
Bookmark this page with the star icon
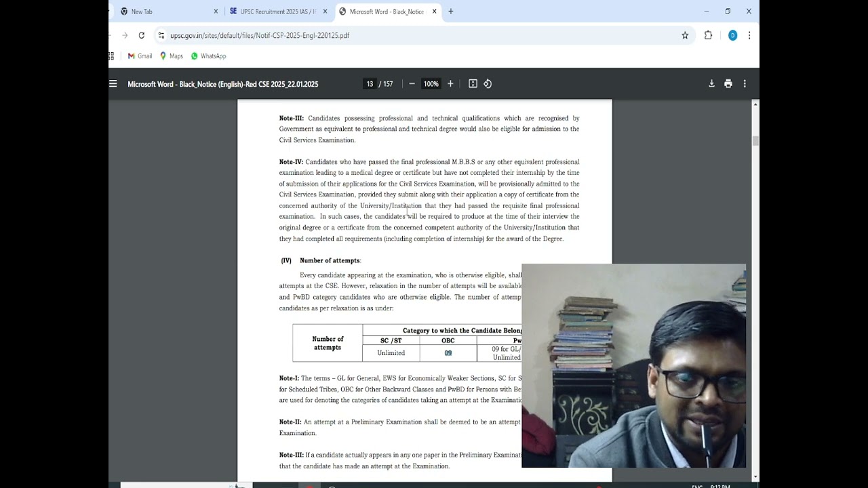click(x=685, y=35)
